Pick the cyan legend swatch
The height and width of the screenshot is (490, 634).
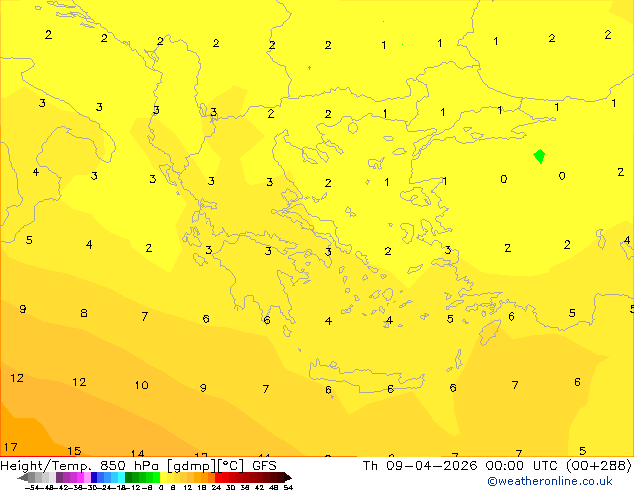click(x=121, y=477)
